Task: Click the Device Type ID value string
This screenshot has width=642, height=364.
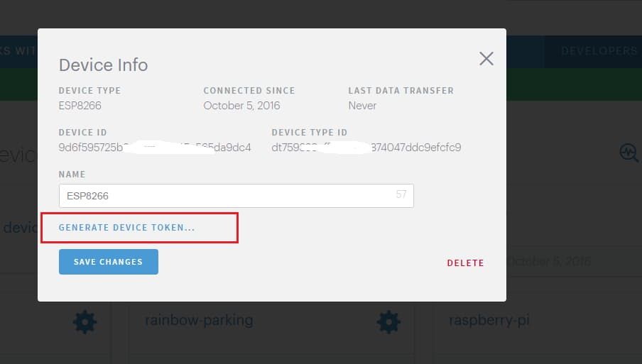Action: coord(366,148)
